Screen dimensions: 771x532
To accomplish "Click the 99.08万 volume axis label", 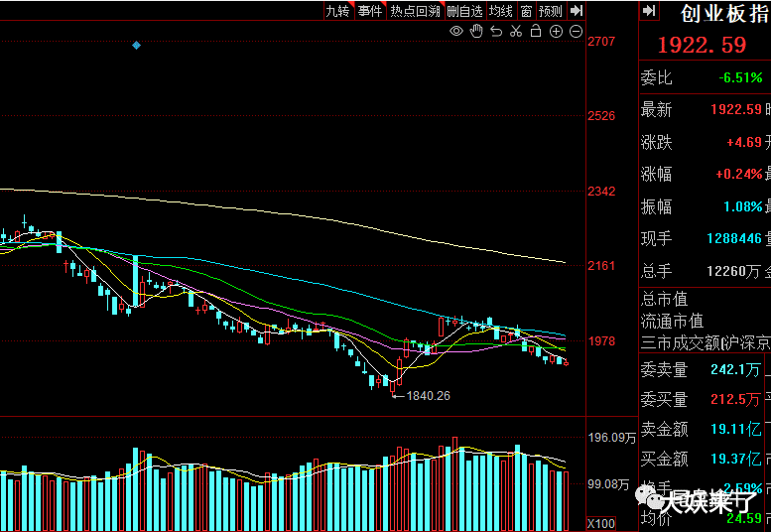I will coord(608,484).
